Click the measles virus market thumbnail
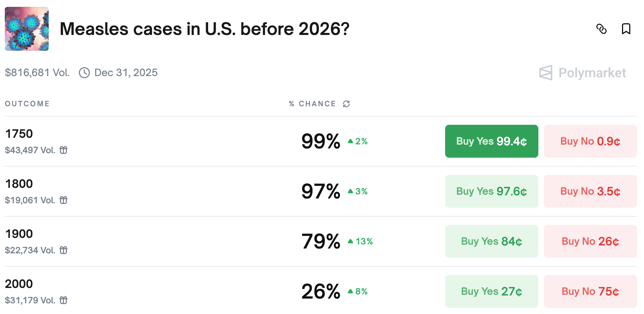This screenshot has width=644, height=314. click(27, 29)
